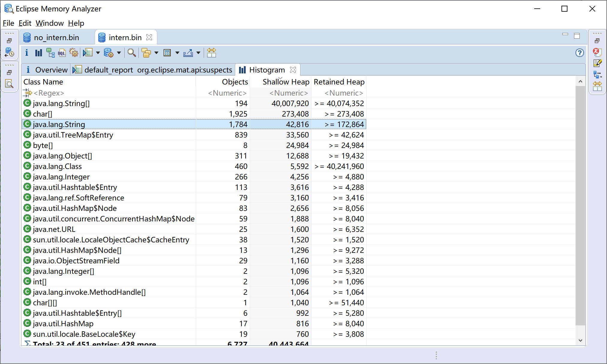This screenshot has height=364, width=607.
Task: Expand the export dropdown arrow
Action: 198,53
